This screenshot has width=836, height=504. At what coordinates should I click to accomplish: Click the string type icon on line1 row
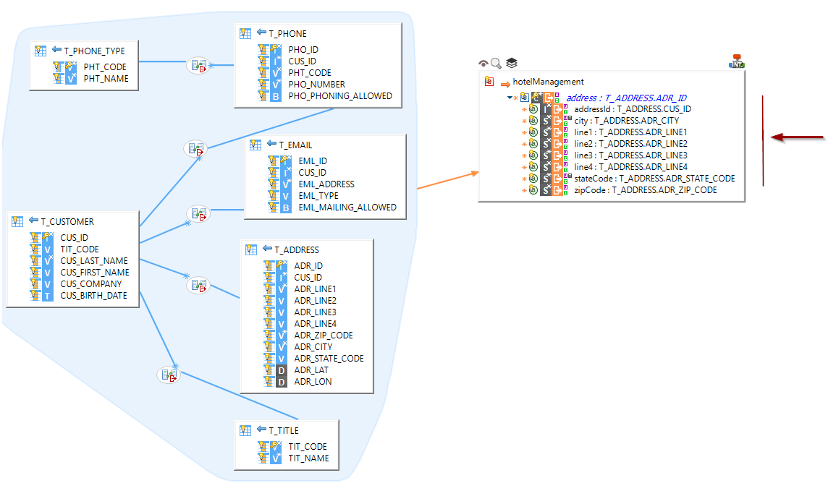[546, 132]
